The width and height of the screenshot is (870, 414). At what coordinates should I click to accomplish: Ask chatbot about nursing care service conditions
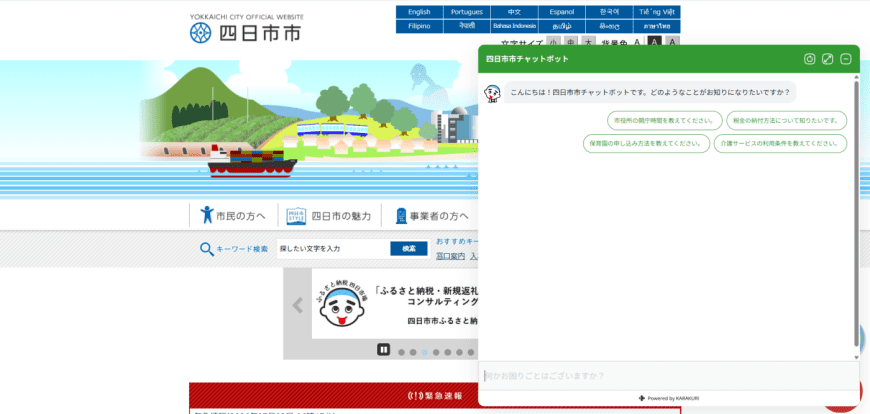click(x=780, y=143)
